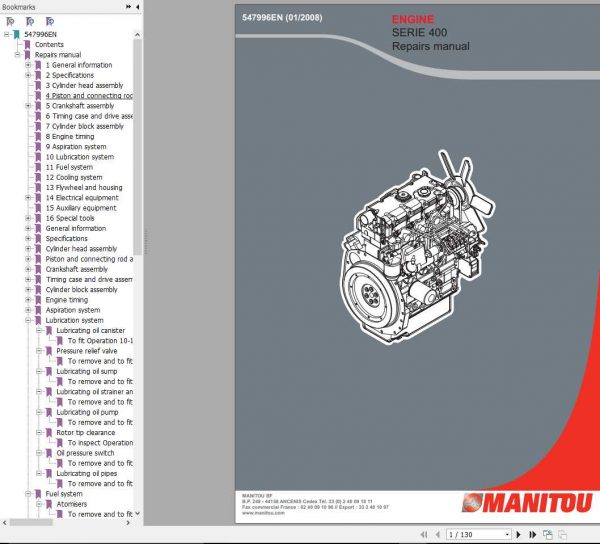Open bookmark 13 Flywheel and housing
The image size is (600, 544).
pos(84,187)
